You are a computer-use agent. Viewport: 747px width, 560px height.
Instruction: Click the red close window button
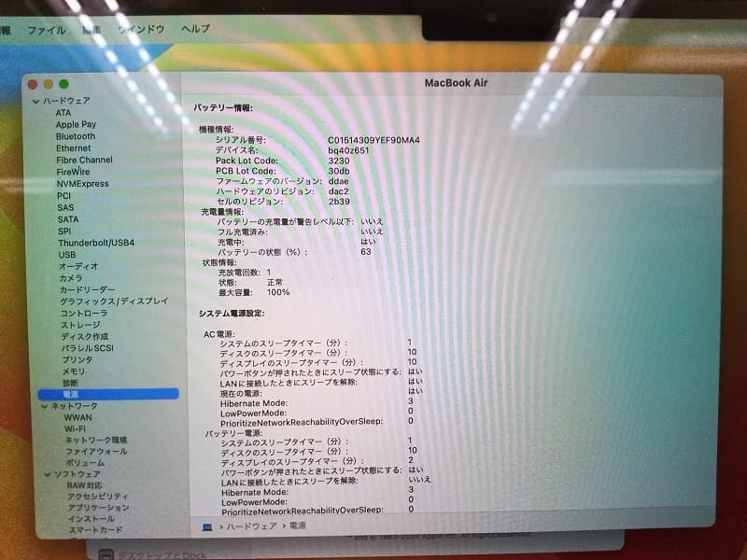point(33,84)
